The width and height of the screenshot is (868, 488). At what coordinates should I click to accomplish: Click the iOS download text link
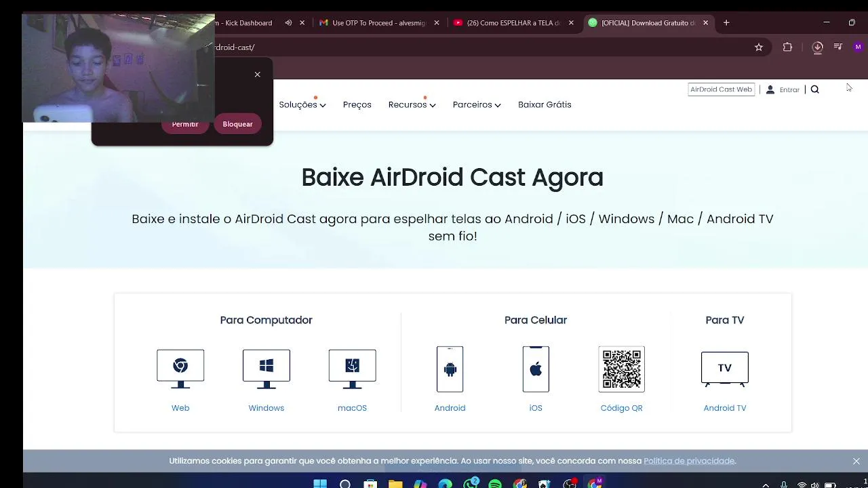coord(536,408)
